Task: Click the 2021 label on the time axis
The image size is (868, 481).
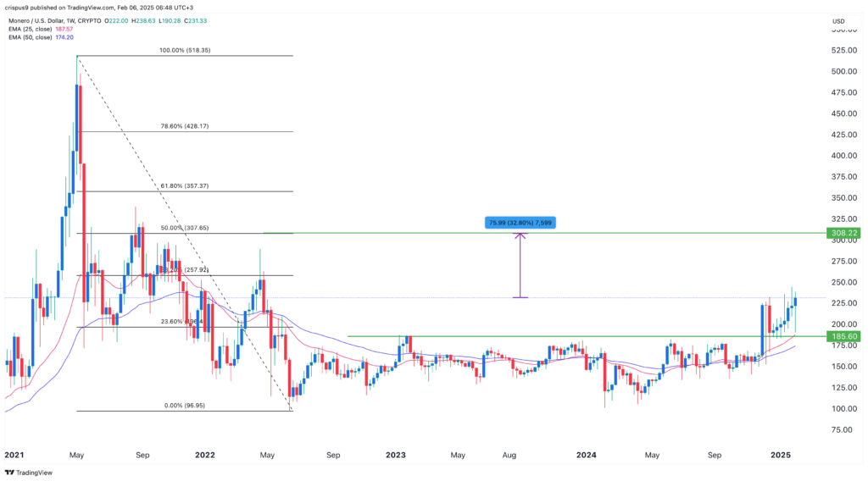Action: pos(14,455)
